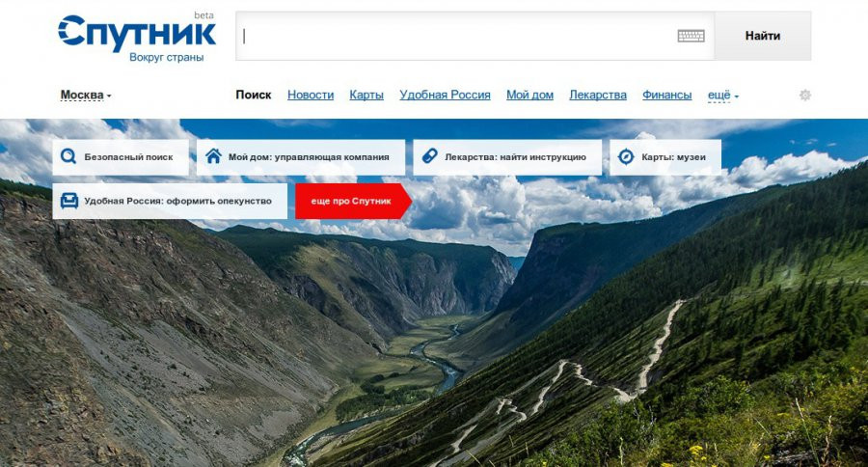Click the pill icon for Лекарства
This screenshot has width=868, height=467.
pyautogui.click(x=429, y=156)
